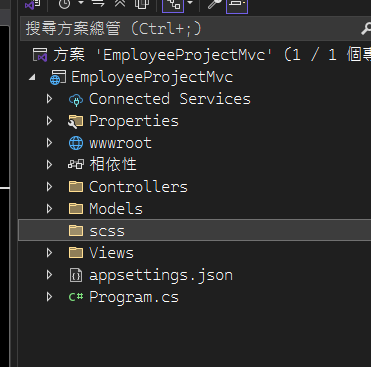The image size is (371, 367).
Task: Select the Properties tree label
Action: tap(134, 121)
